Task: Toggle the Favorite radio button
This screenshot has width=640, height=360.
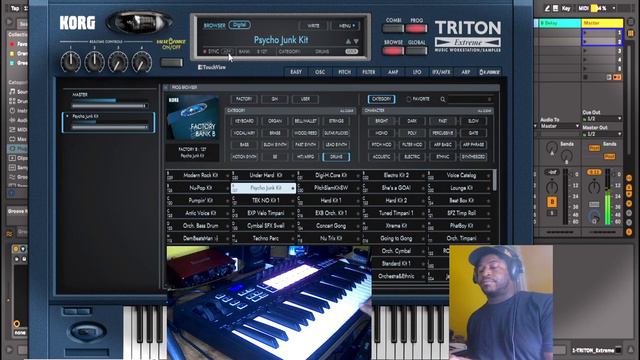Action: point(408,99)
